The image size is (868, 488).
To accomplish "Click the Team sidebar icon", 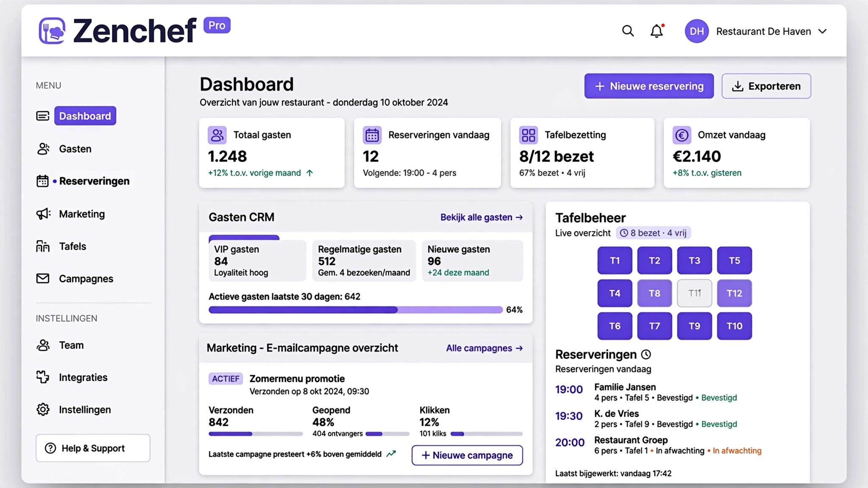I will click(43, 345).
